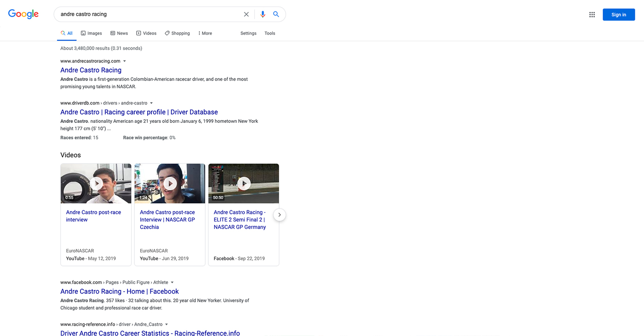This screenshot has width=644, height=336.
Task: Switch to the News tab
Action: (x=119, y=33)
